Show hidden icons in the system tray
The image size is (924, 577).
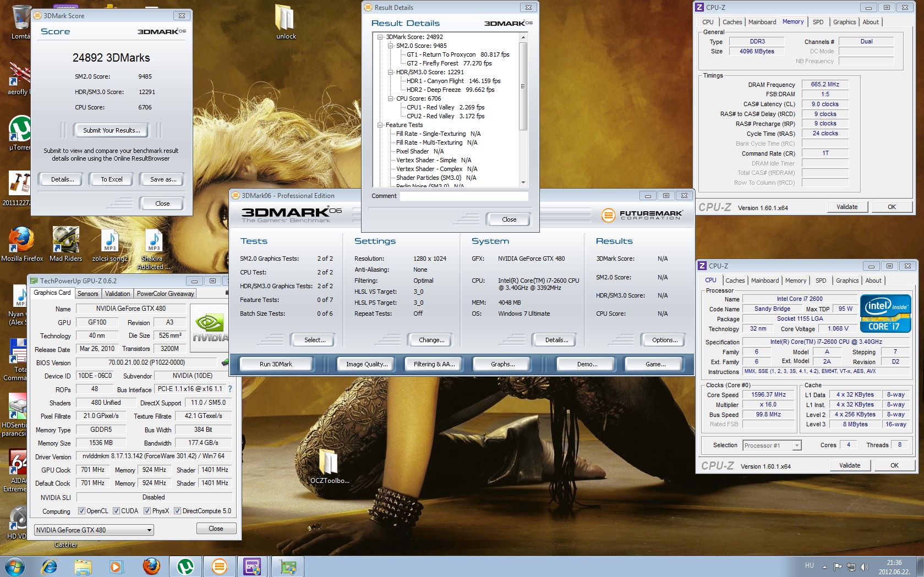(824, 567)
